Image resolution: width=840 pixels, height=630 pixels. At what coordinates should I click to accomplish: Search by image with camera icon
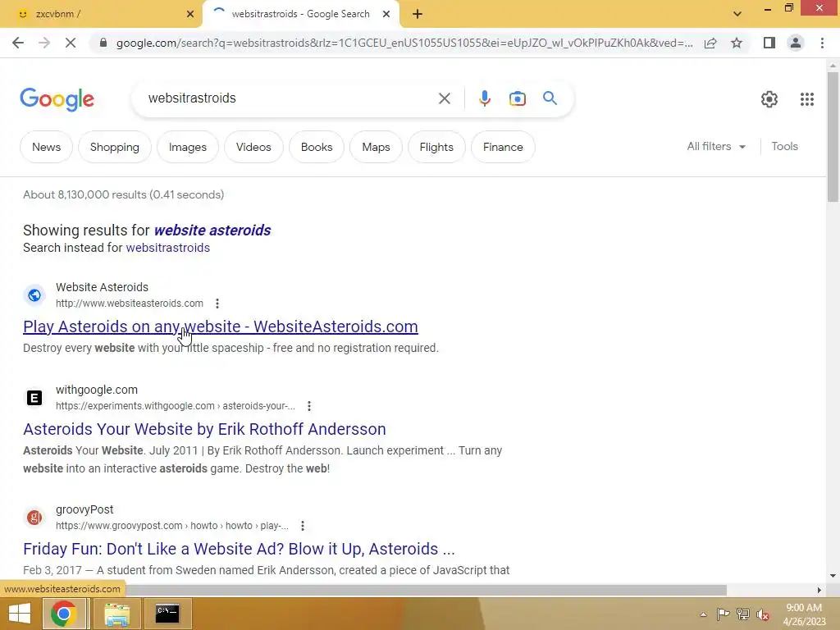point(517,98)
